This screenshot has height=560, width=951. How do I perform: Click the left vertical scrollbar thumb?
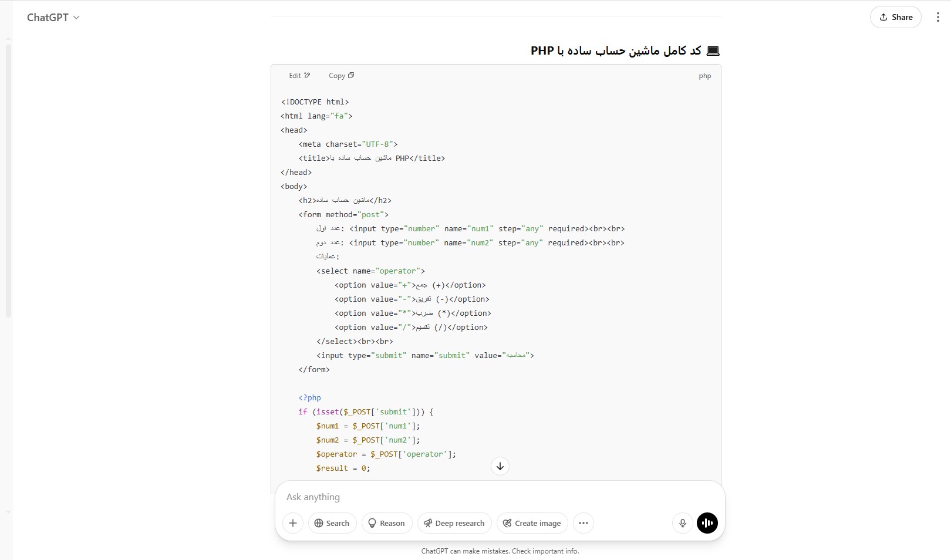coord(8,176)
